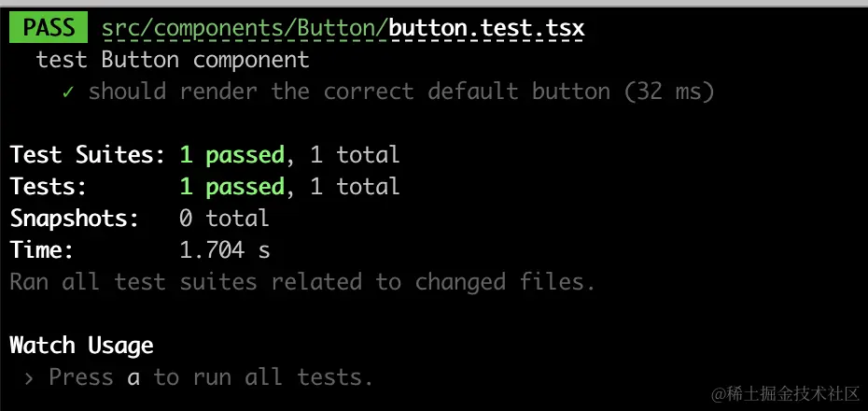Open the button.test.tsx file link
This screenshot has height=411, width=868.
(x=486, y=28)
